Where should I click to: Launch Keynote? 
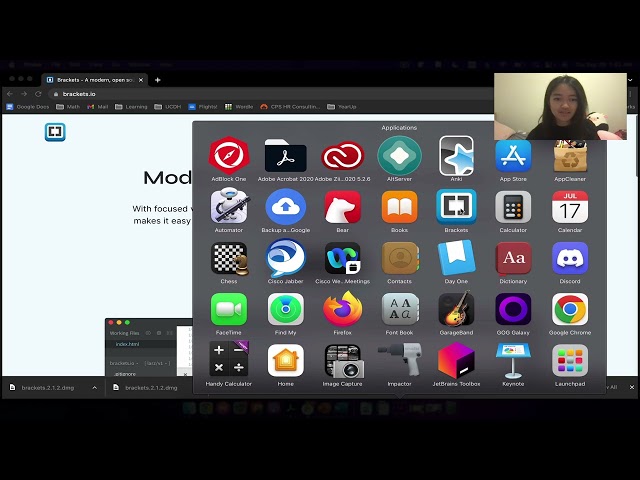[x=513, y=361]
